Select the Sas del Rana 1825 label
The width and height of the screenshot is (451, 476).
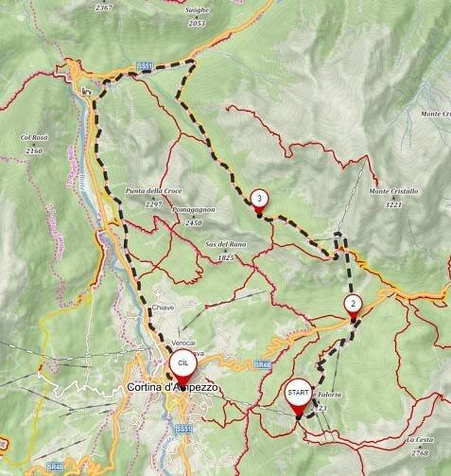click(226, 251)
